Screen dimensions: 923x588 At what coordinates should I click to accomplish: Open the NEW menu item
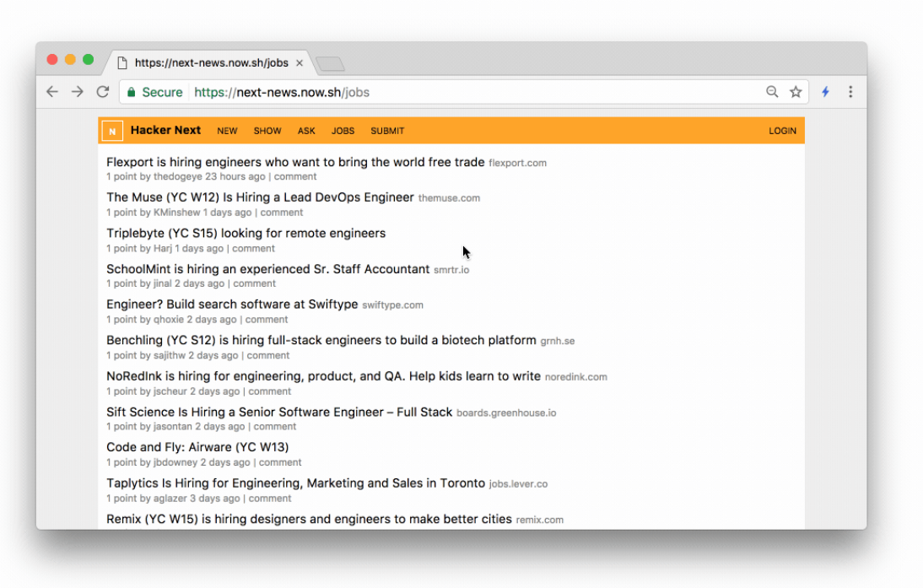click(x=227, y=132)
